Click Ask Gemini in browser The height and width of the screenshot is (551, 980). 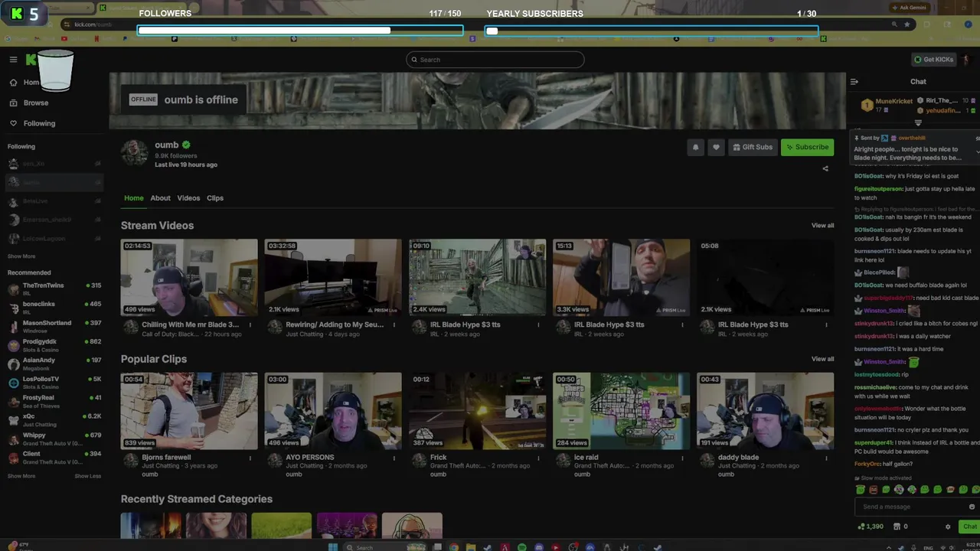(x=909, y=8)
